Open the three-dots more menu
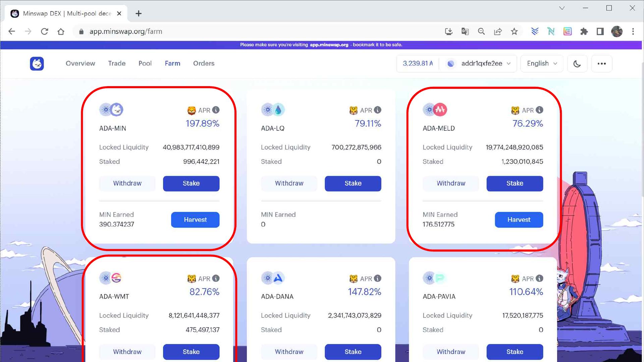Image resolution: width=644 pixels, height=362 pixels. [x=601, y=64]
